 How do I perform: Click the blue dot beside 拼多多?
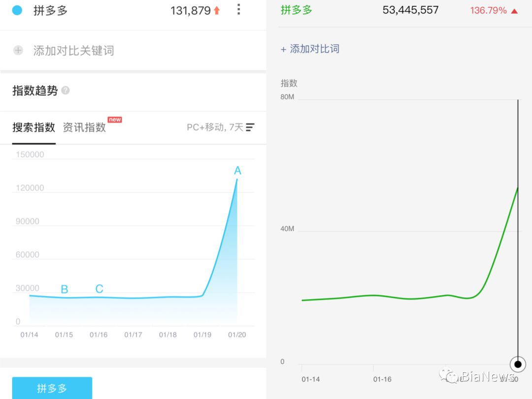click(x=17, y=10)
